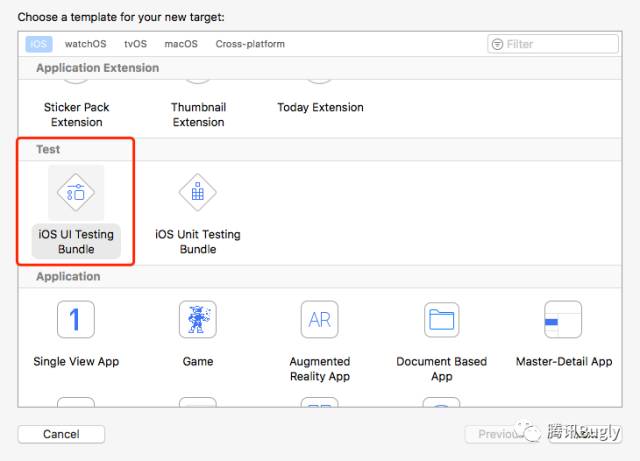Switch to the tvOS platform tab
This screenshot has height=461, width=640.
136,44
